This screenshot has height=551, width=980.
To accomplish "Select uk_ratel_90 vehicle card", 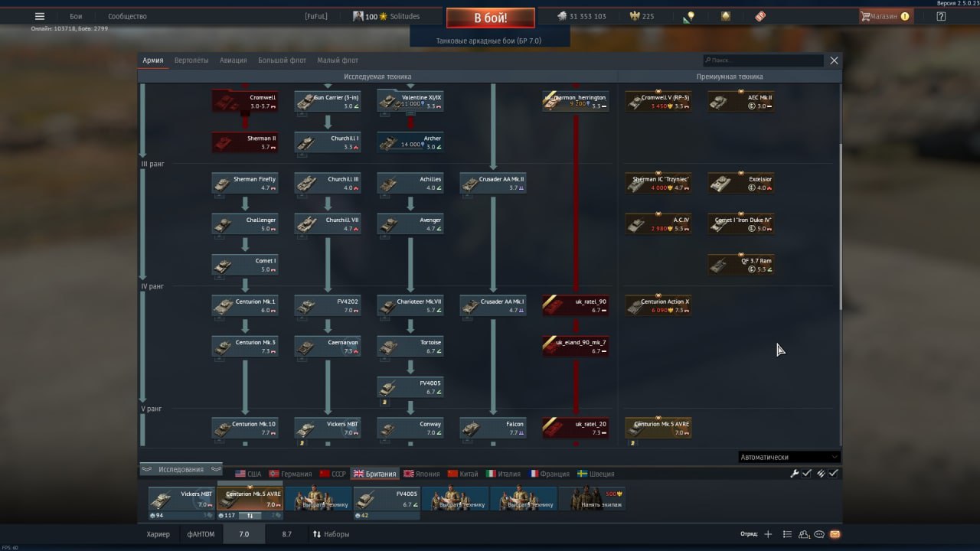I will click(576, 305).
